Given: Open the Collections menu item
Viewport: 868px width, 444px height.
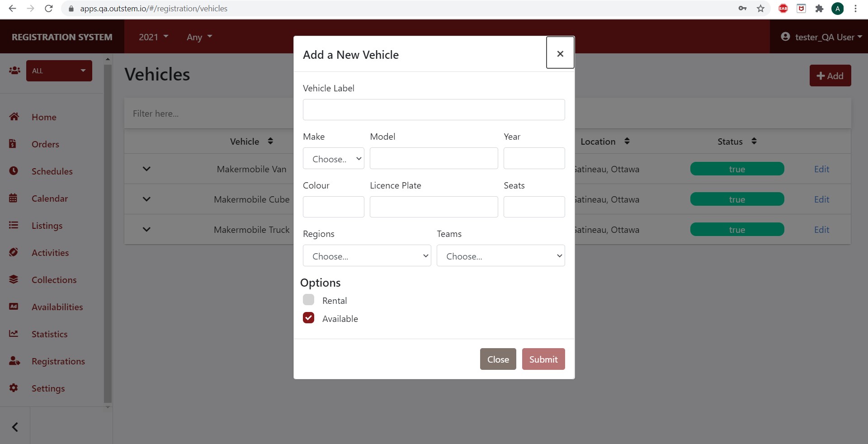Looking at the screenshot, I should tap(54, 280).
